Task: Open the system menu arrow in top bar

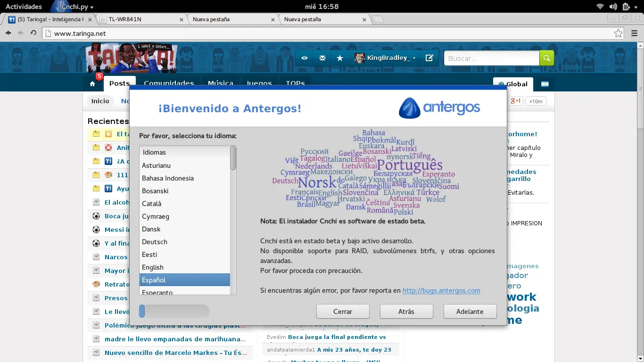Action: click(x=636, y=7)
